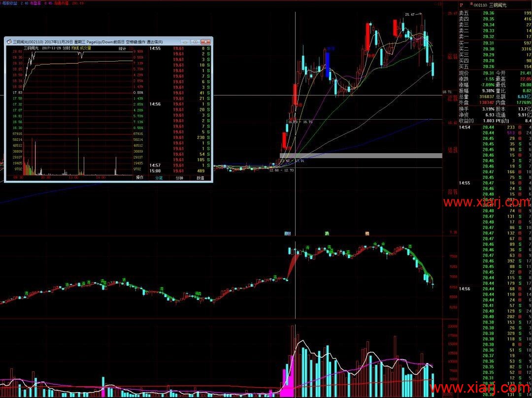
Task: Click the 总额 value 6.63亿
Action: [x=525, y=97]
